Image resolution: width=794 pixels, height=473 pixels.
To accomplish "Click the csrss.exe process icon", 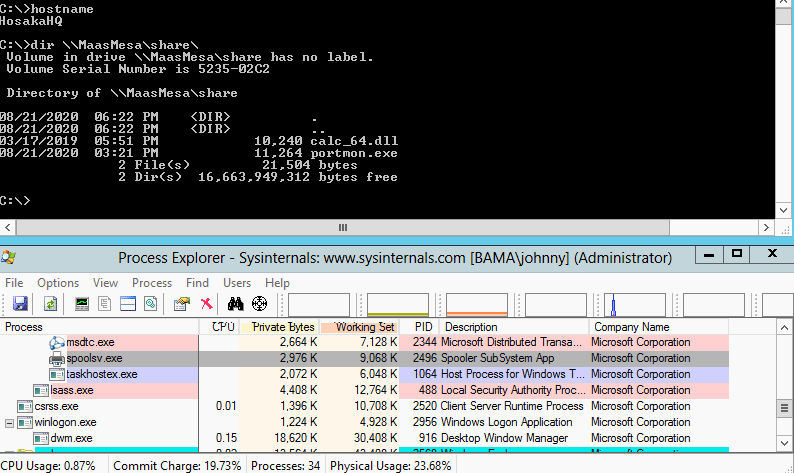I will click(x=25, y=407).
